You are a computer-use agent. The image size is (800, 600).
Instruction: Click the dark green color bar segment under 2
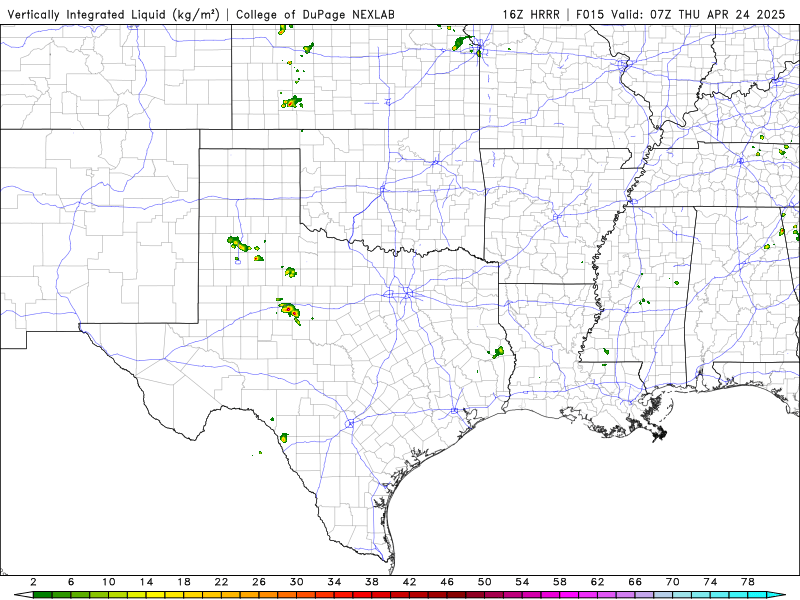point(42,595)
